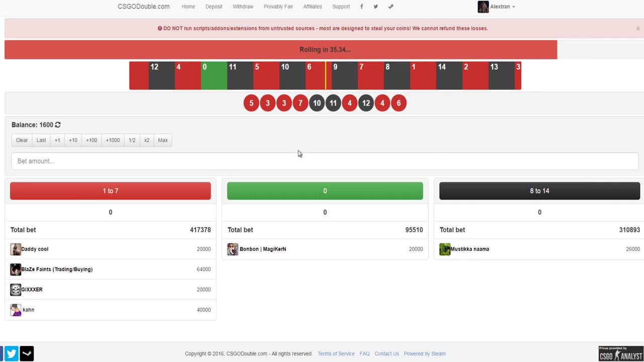The height and width of the screenshot is (362, 644).
Task: Halve the bet with 1/2
Action: pos(132,140)
